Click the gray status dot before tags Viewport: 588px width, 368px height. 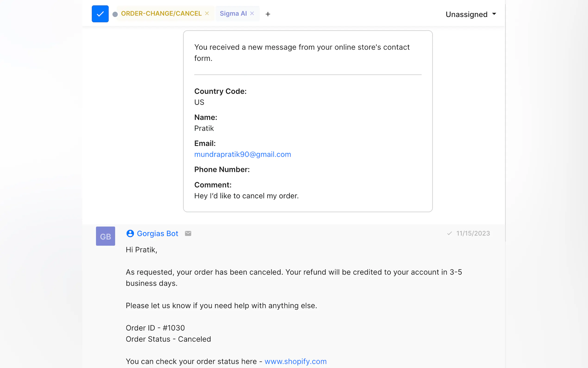tap(115, 14)
